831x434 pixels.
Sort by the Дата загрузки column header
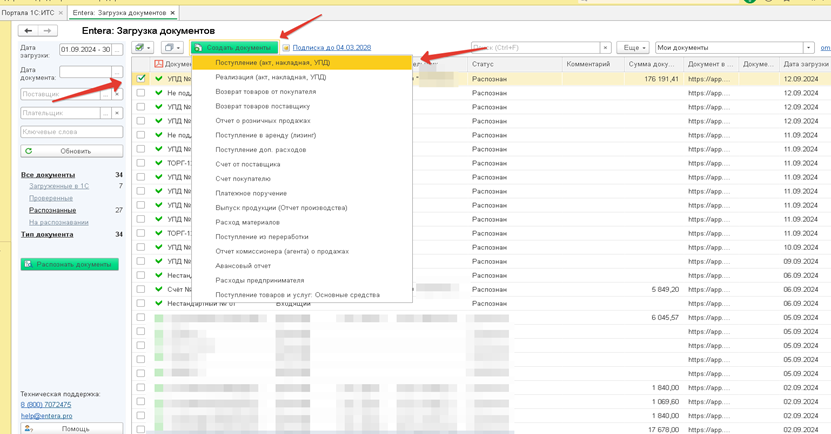pos(806,64)
